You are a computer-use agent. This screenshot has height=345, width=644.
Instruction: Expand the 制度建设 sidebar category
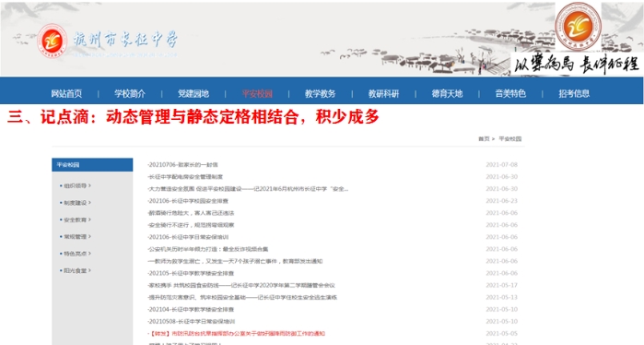click(76, 203)
